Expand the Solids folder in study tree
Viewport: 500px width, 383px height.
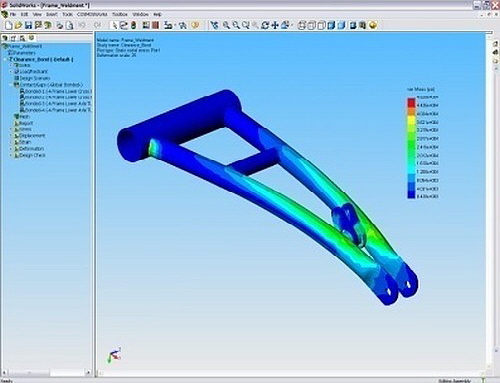(x=11, y=65)
